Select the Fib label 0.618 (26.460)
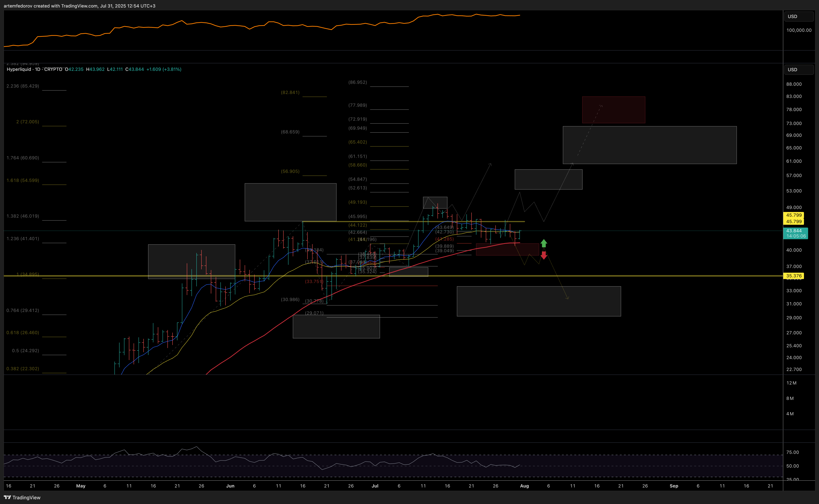The width and height of the screenshot is (819, 504). click(23, 333)
